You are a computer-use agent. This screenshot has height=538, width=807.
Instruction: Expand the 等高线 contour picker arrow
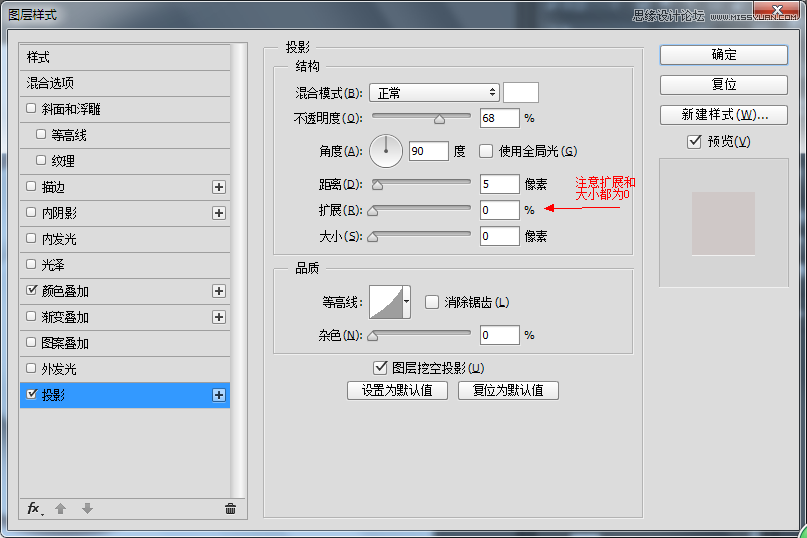407,301
